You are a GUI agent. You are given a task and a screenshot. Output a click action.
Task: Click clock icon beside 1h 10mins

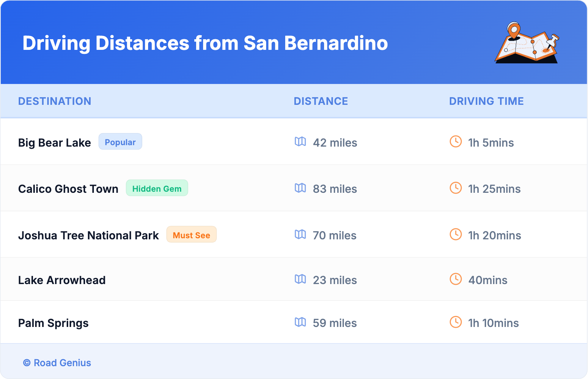[x=456, y=322]
